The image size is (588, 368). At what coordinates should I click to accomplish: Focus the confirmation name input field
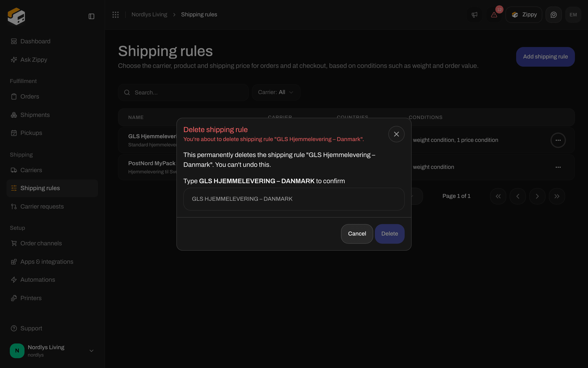pos(294,199)
